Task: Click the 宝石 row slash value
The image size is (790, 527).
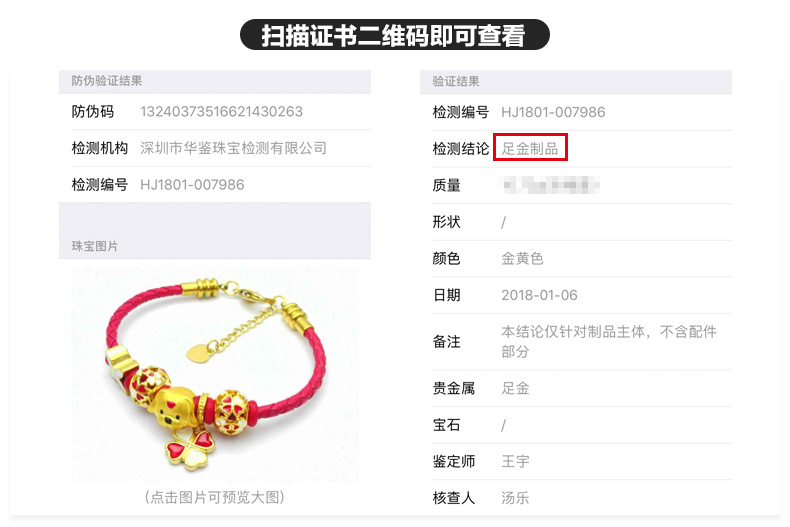Action: coord(503,425)
